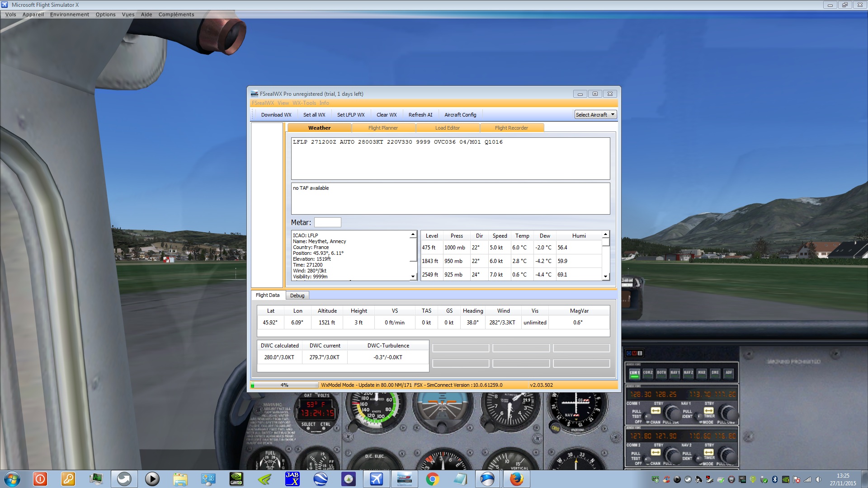Switch to FSrealWX taskbar button
The image size is (868, 488).
(x=404, y=479)
